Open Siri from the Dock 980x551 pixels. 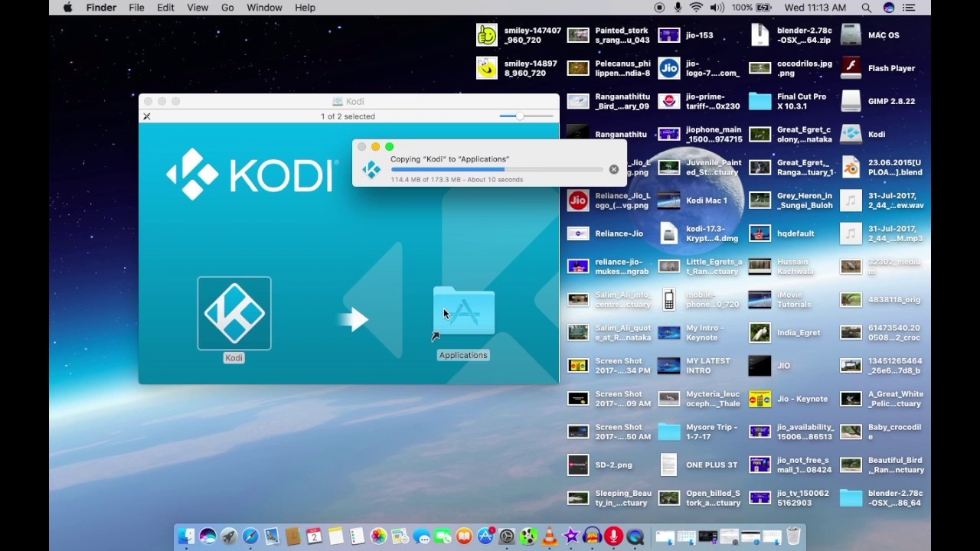coord(207,536)
